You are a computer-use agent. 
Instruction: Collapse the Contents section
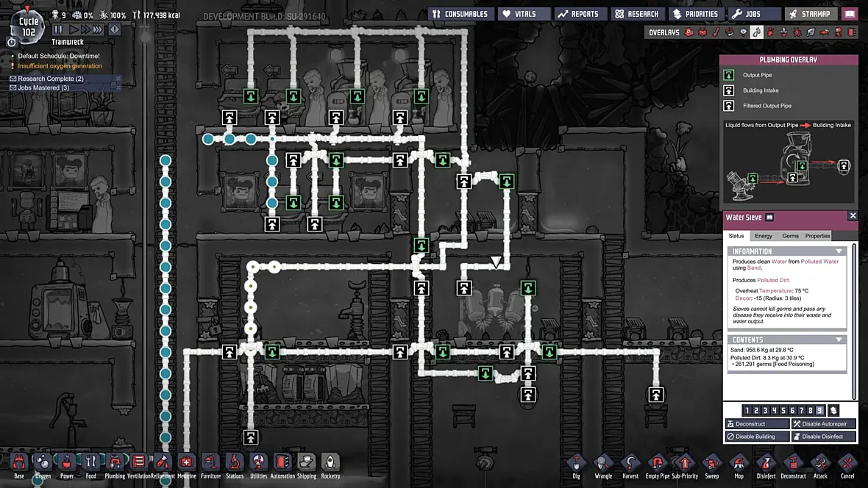pyautogui.click(x=839, y=340)
